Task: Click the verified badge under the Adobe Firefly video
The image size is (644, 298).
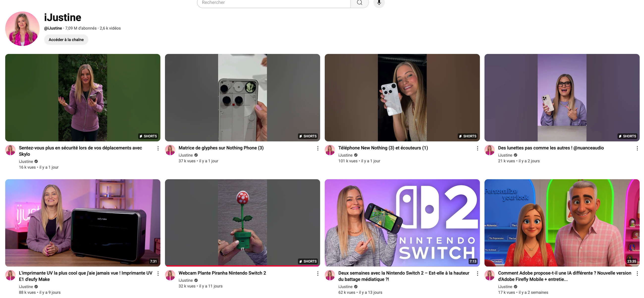Action: pos(515,287)
